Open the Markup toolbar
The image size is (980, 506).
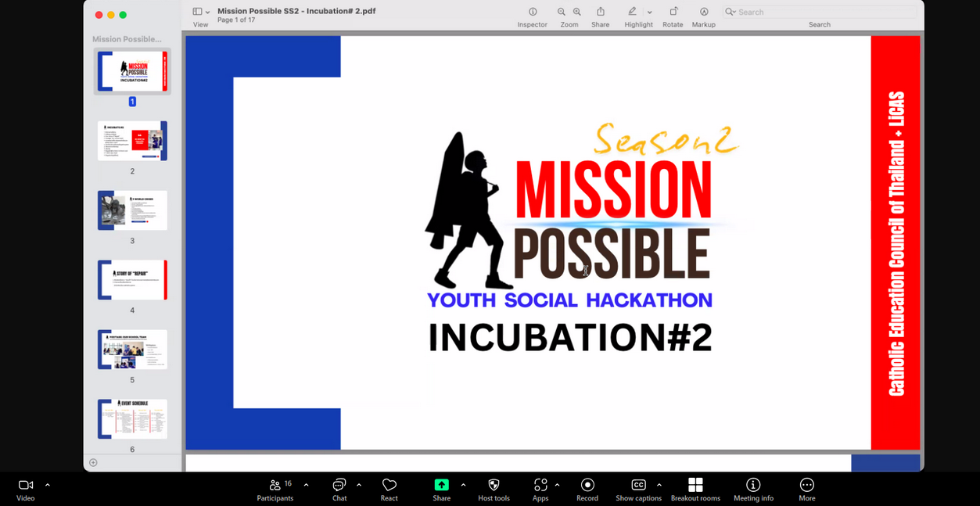coord(704,12)
